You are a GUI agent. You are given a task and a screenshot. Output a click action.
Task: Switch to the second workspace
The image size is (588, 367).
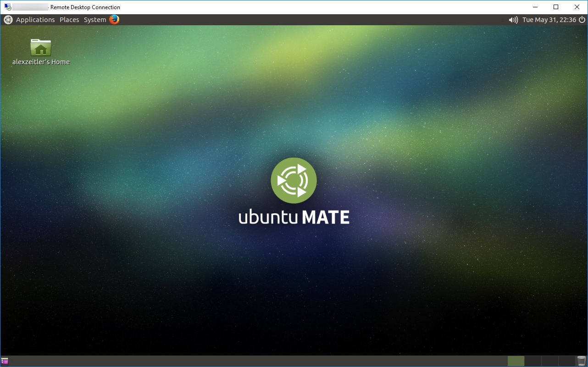coord(533,361)
